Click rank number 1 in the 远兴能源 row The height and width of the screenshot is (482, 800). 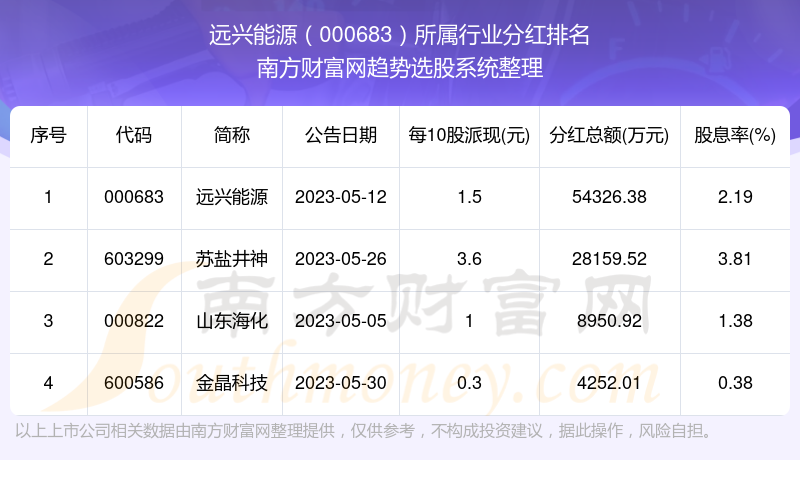(x=48, y=197)
